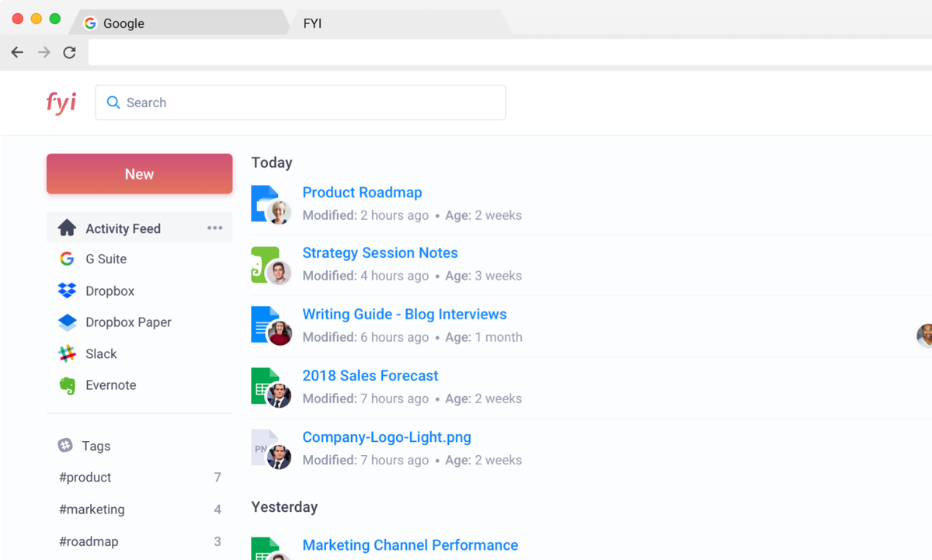The width and height of the screenshot is (932, 560).
Task: Open Marketing Channel Performance link
Action: [x=410, y=545]
